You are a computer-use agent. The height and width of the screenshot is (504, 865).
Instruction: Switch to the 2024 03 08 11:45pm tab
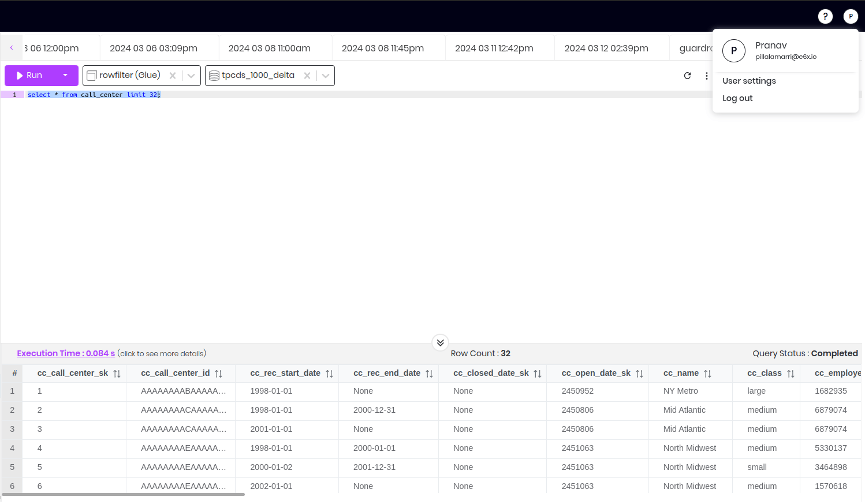(383, 48)
